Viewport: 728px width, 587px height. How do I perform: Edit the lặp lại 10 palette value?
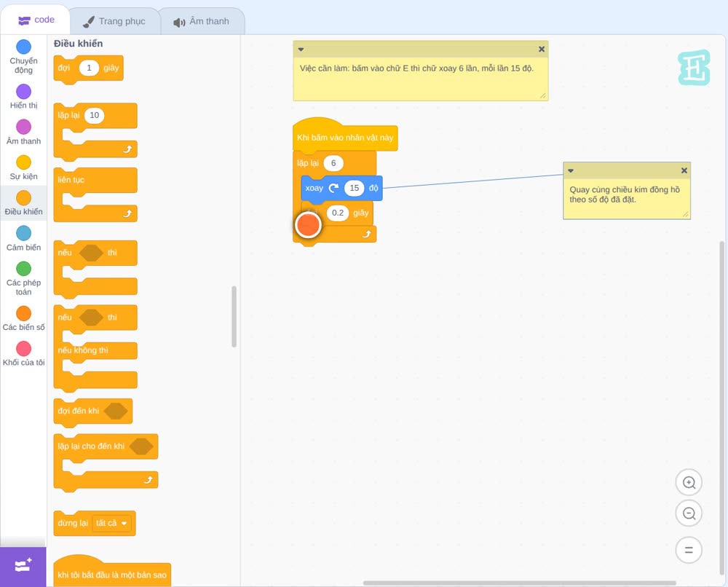point(94,115)
